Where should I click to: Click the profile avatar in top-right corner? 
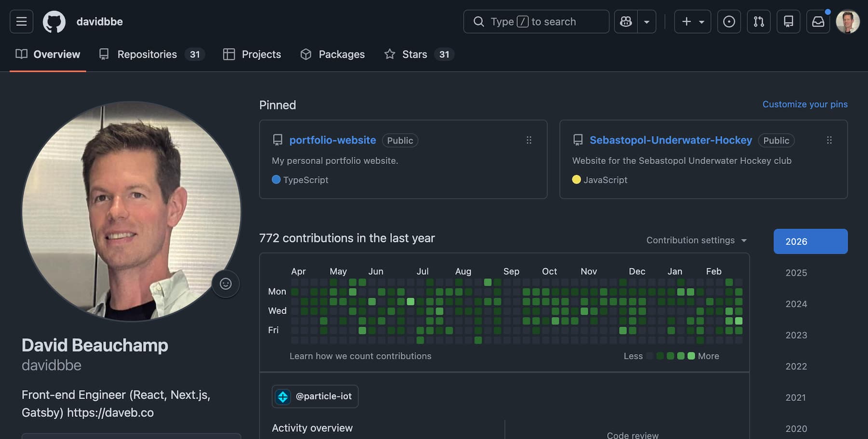847,21
